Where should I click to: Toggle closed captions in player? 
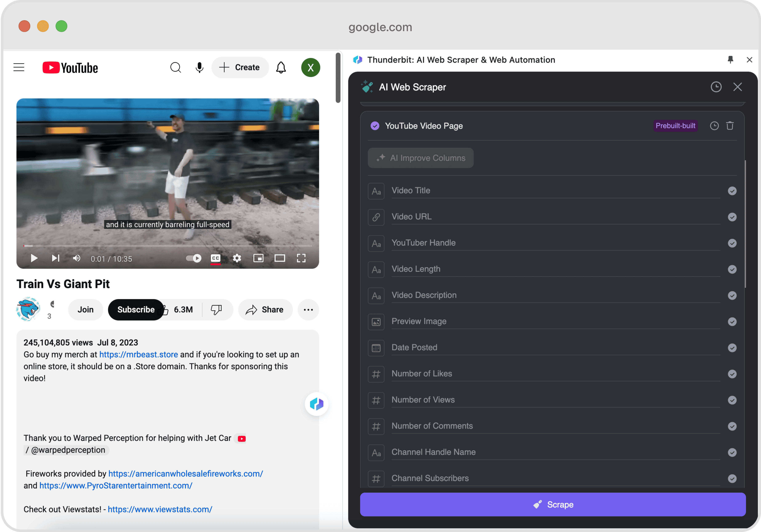click(x=216, y=258)
